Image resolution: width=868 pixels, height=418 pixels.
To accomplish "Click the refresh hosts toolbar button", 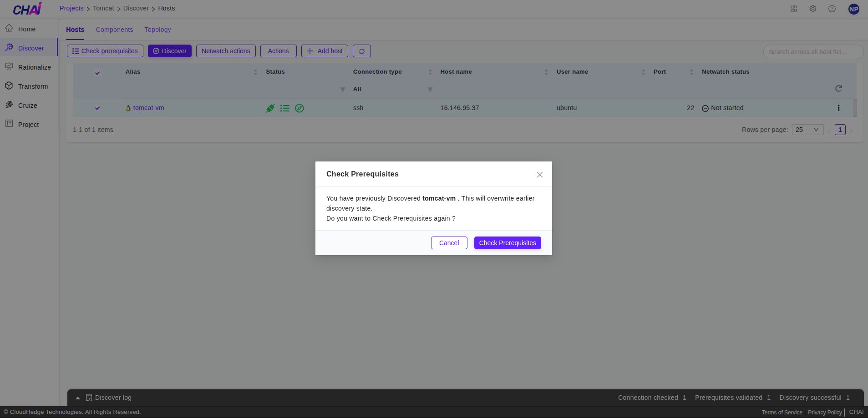I will pos(362,51).
